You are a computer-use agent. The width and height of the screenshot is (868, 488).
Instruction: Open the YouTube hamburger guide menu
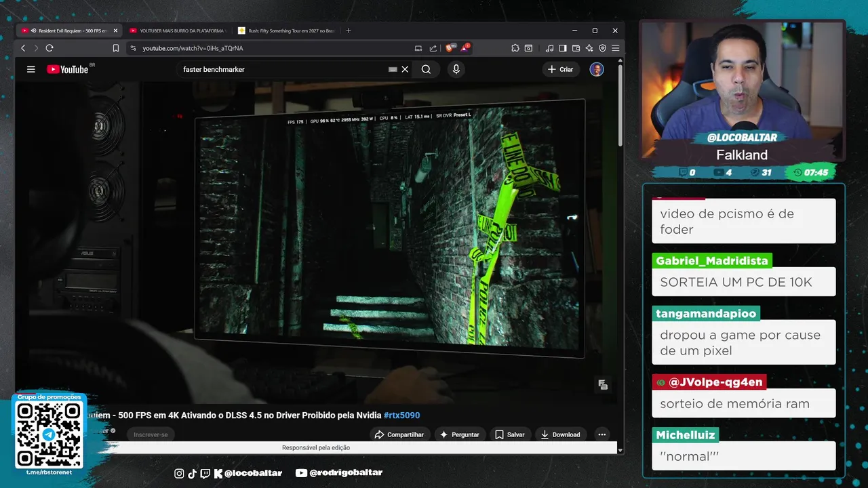tap(31, 69)
